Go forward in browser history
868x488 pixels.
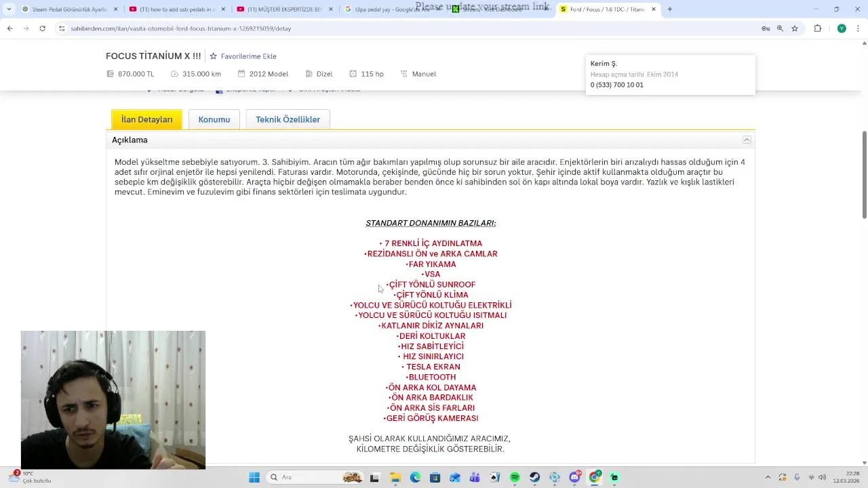pos(26,28)
